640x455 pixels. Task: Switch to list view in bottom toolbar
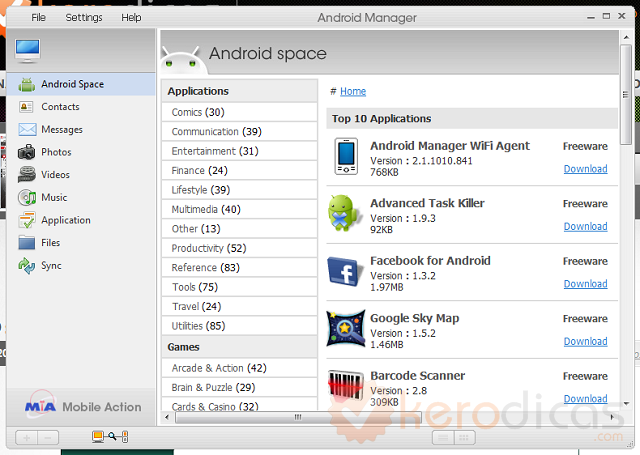click(x=443, y=438)
